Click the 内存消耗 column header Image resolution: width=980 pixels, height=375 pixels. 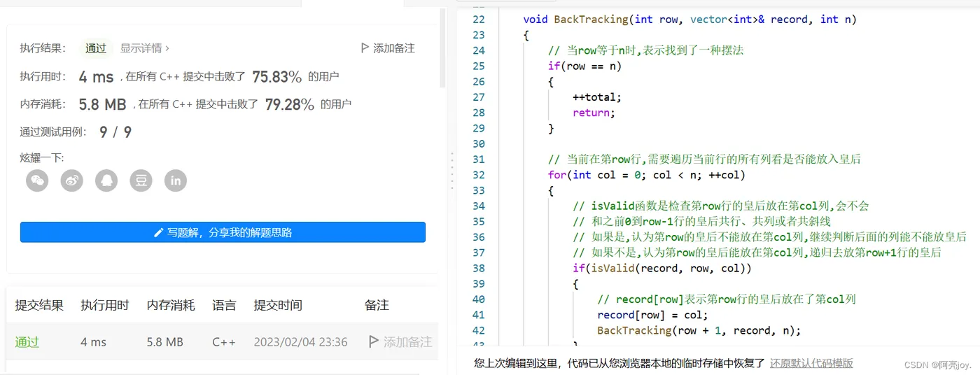coord(171,305)
